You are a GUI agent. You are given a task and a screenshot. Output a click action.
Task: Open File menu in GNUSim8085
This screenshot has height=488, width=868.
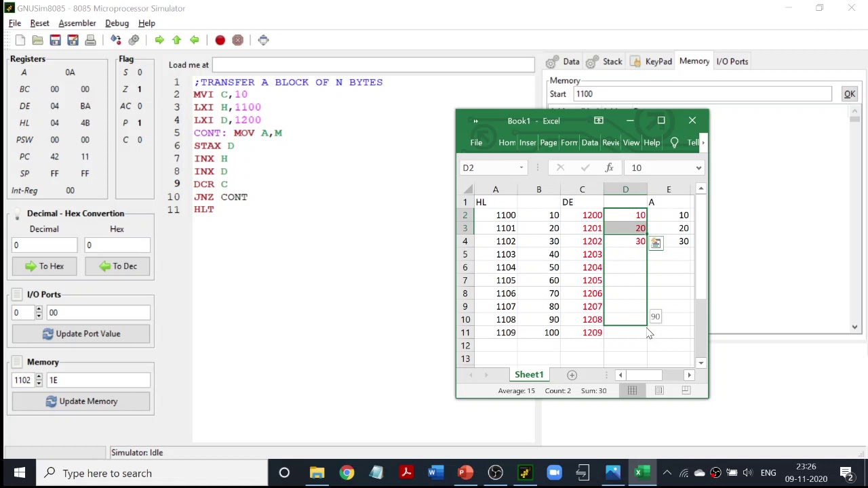[x=14, y=23]
